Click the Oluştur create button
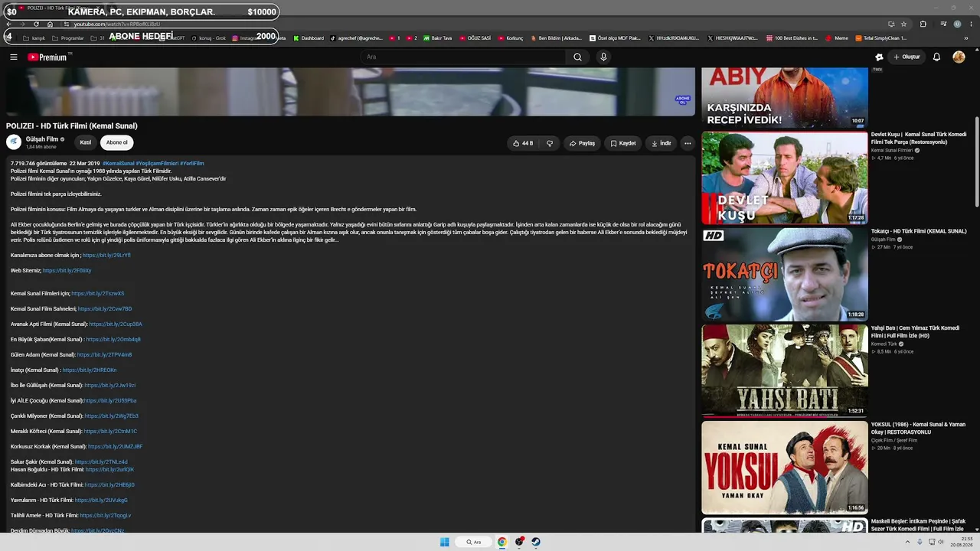 click(x=906, y=57)
